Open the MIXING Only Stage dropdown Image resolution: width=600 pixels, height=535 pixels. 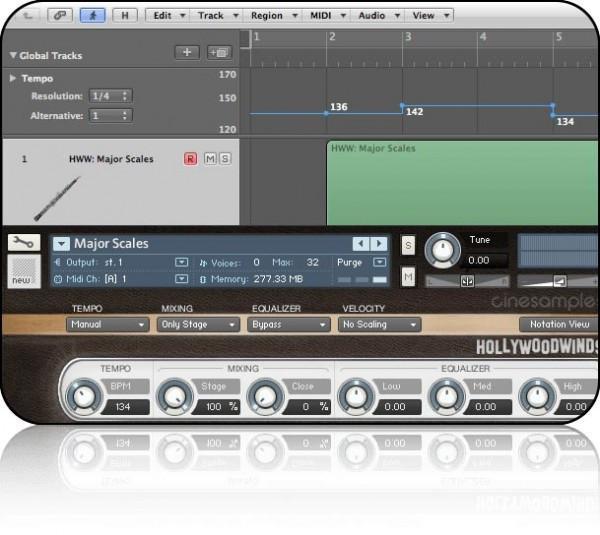click(198, 325)
